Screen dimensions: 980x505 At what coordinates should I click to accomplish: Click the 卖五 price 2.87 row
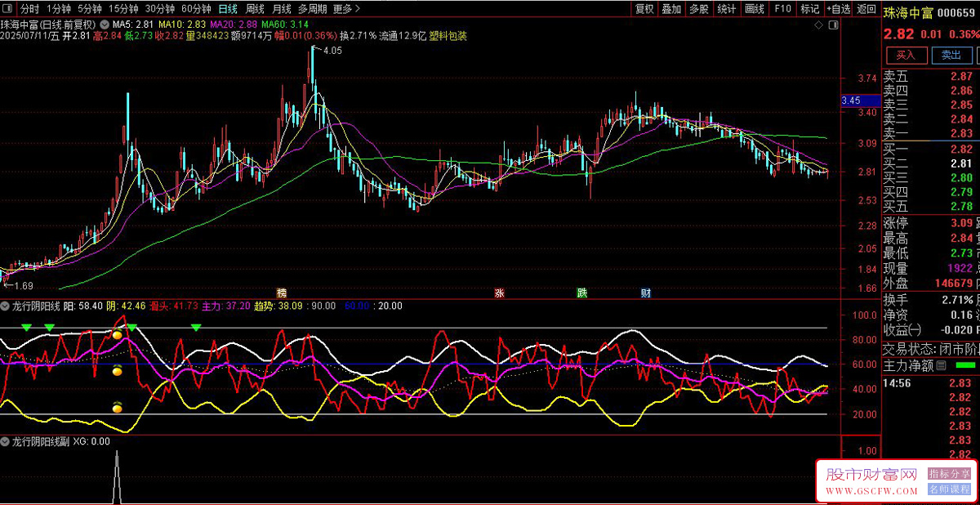[931, 76]
